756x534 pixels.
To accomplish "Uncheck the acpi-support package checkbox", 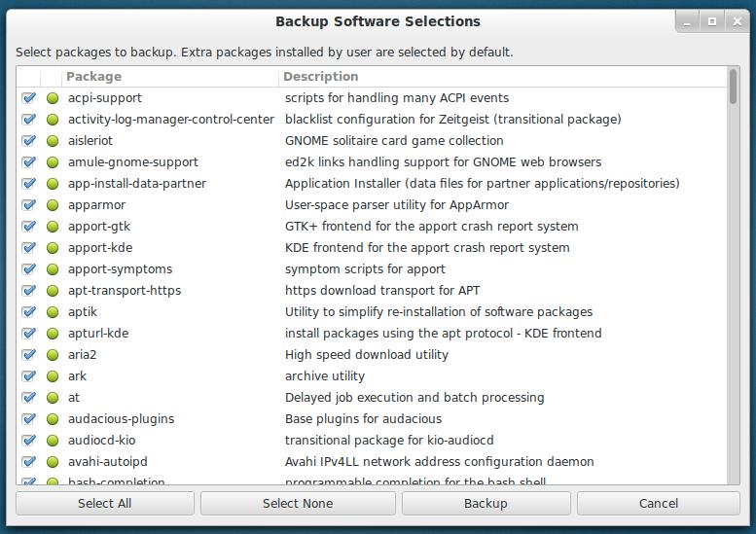I will click(29, 98).
